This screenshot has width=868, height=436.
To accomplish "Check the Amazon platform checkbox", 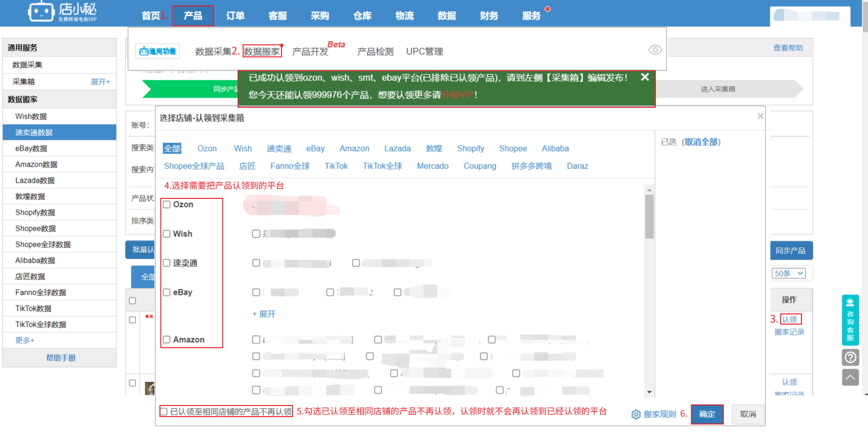I will coord(167,340).
